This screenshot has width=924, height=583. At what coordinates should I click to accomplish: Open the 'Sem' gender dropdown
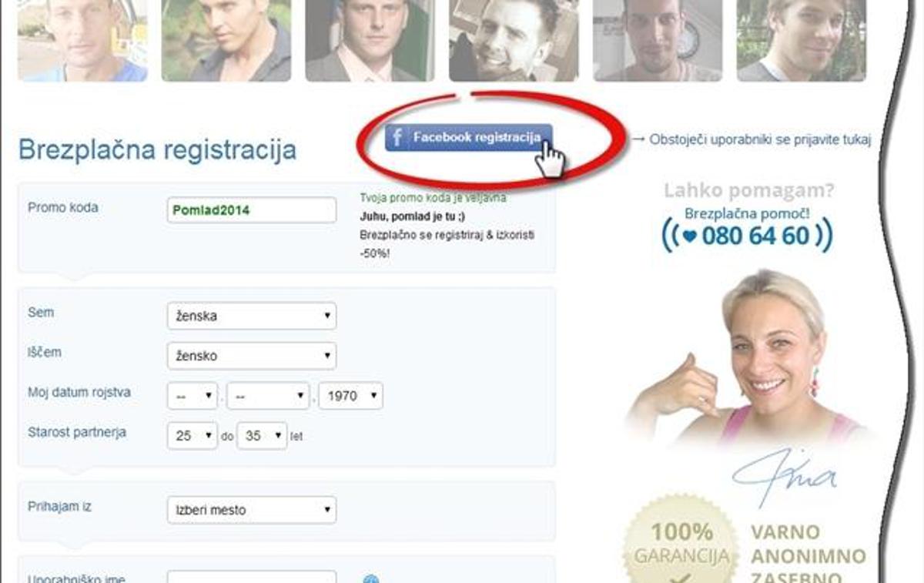pos(252,316)
